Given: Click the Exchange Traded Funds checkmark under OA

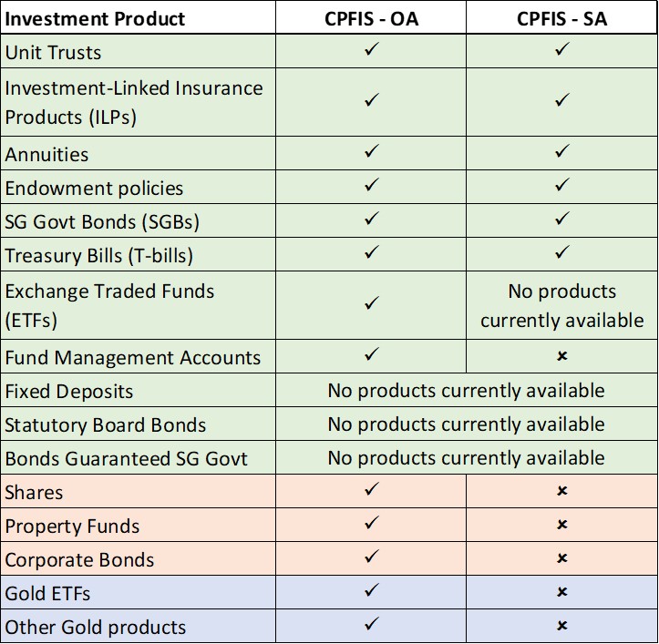Looking at the screenshot, I should [371, 303].
